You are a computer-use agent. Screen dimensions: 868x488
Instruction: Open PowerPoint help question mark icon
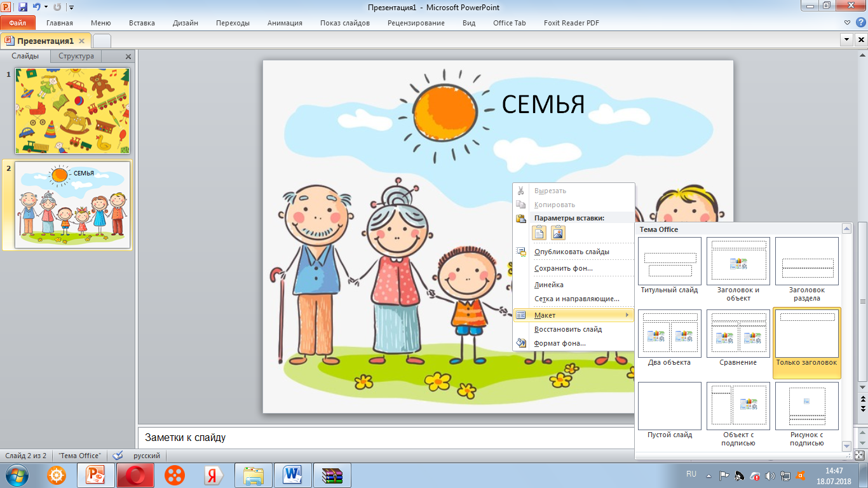pyautogui.click(x=861, y=23)
